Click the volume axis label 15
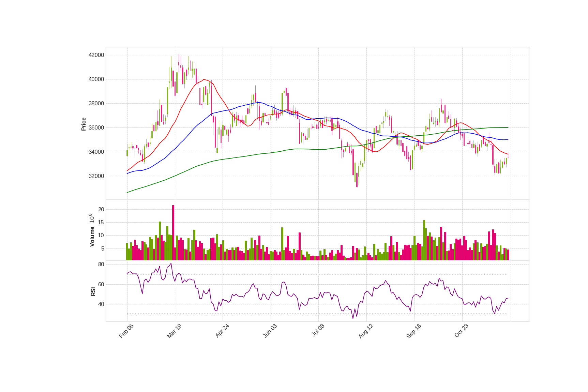 pyautogui.click(x=101, y=223)
